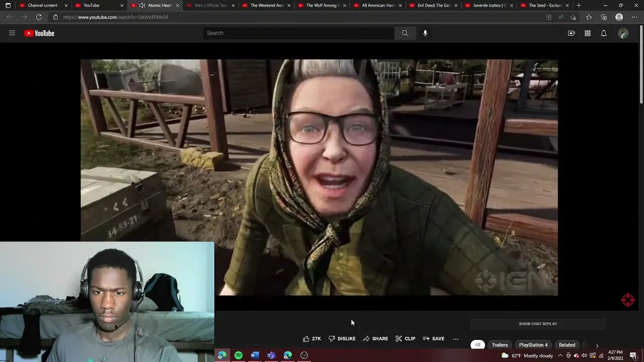Viewport: 644px width, 362px height.
Task: Create a clip with the CLIP scissors button
Action: [406, 339]
